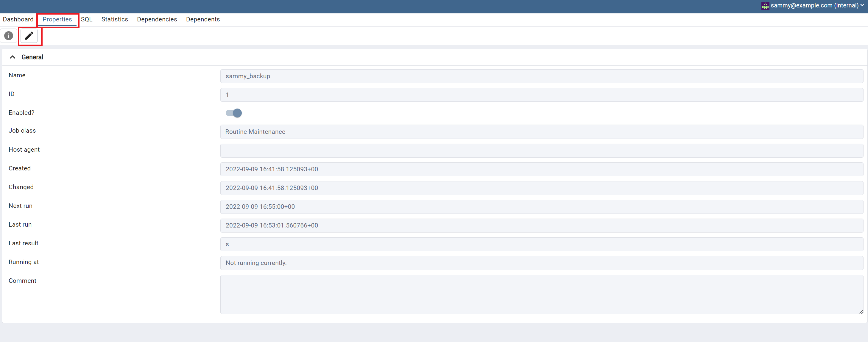Click the Next run label
The image size is (868, 342).
21,206
